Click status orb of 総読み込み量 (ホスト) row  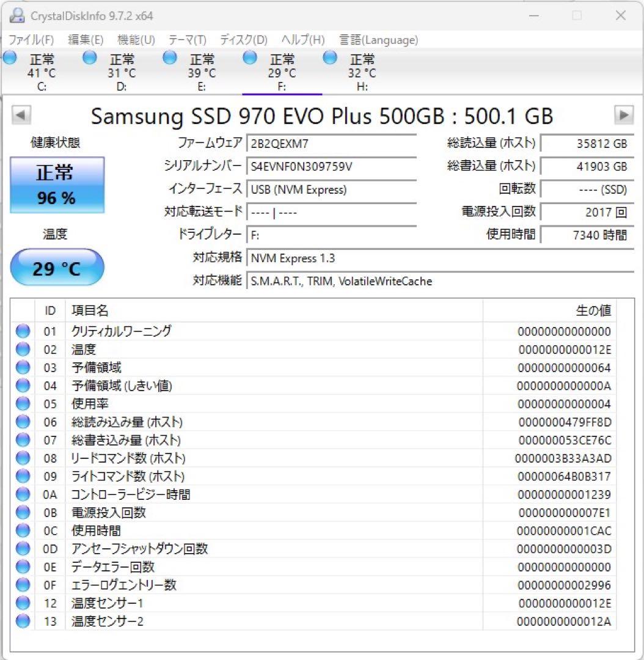pyautogui.click(x=23, y=421)
